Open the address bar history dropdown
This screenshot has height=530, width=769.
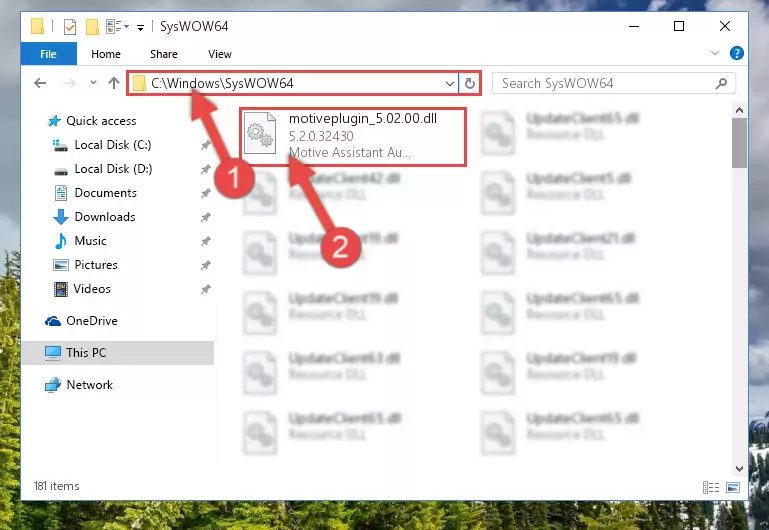[x=450, y=84]
